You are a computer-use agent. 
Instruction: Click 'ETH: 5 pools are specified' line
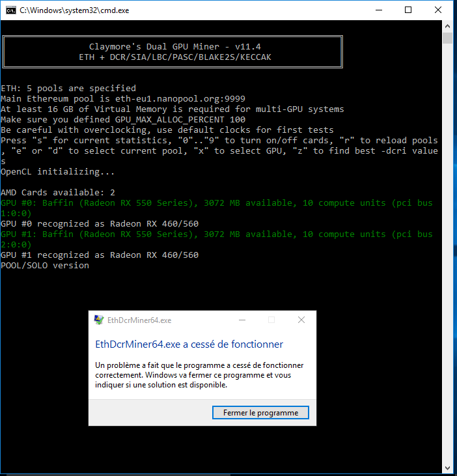coord(68,89)
